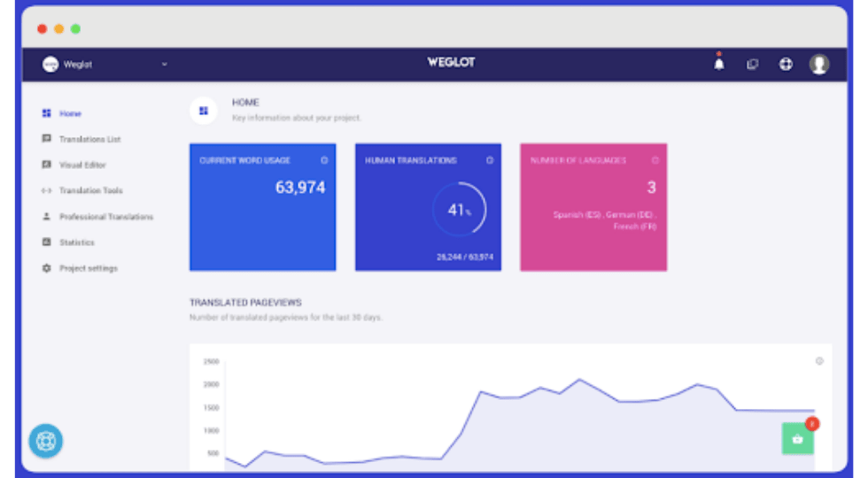The height and width of the screenshot is (478, 868).
Task: Click the yellow minimize window button
Action: (x=58, y=28)
